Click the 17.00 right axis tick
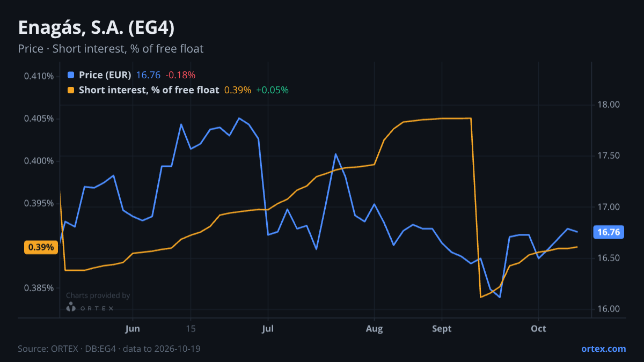 608,207
